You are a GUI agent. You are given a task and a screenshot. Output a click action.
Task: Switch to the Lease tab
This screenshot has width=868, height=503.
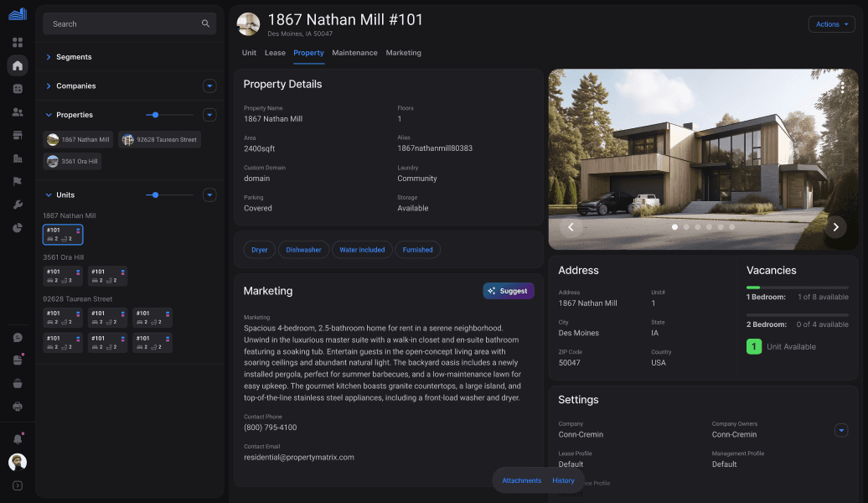point(275,53)
